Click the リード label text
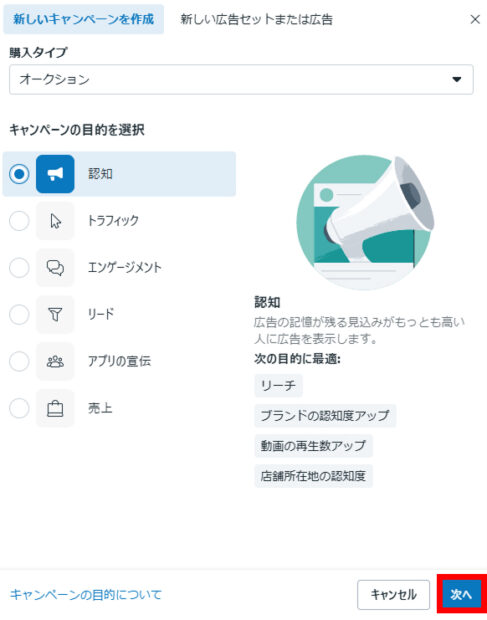 pyautogui.click(x=101, y=315)
